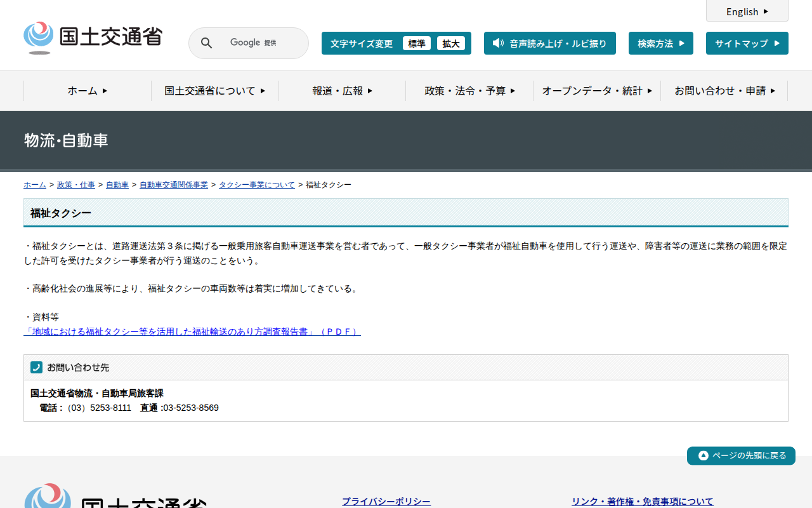
Task: Open the 福祉輸送のあり方調査報告書 PDF link
Action: pyautogui.click(x=192, y=331)
